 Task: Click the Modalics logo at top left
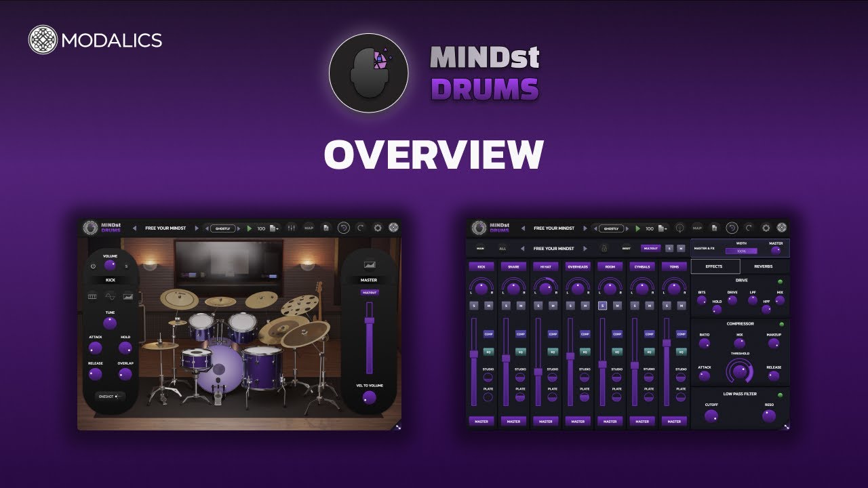95,40
